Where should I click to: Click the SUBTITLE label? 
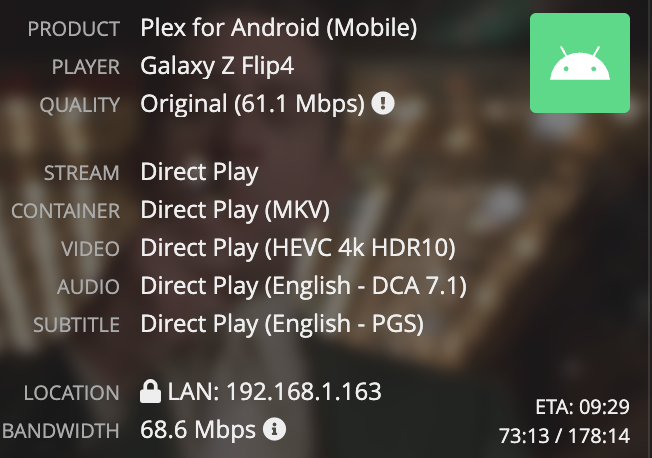[76, 325]
